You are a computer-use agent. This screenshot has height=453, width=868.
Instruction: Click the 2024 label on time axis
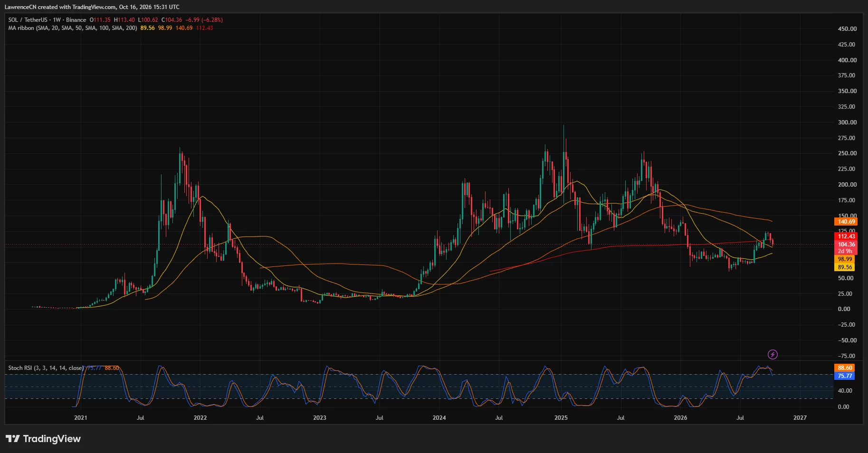439,418
